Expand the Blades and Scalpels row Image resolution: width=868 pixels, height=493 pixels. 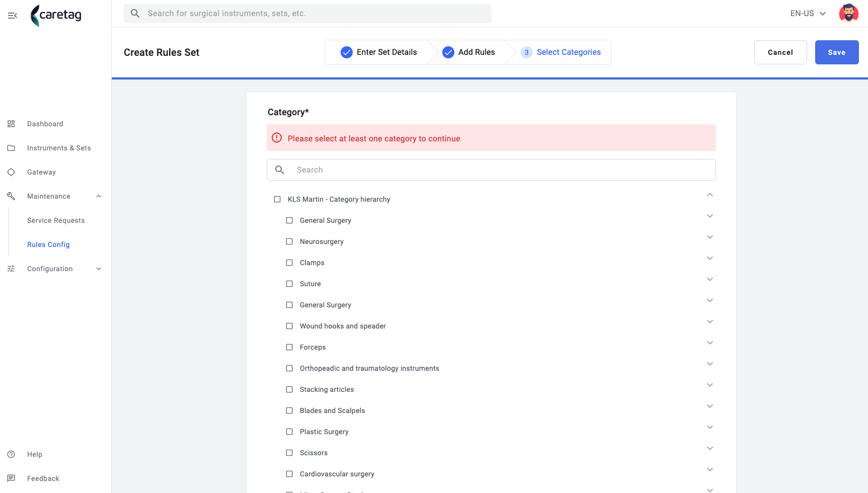(x=710, y=406)
